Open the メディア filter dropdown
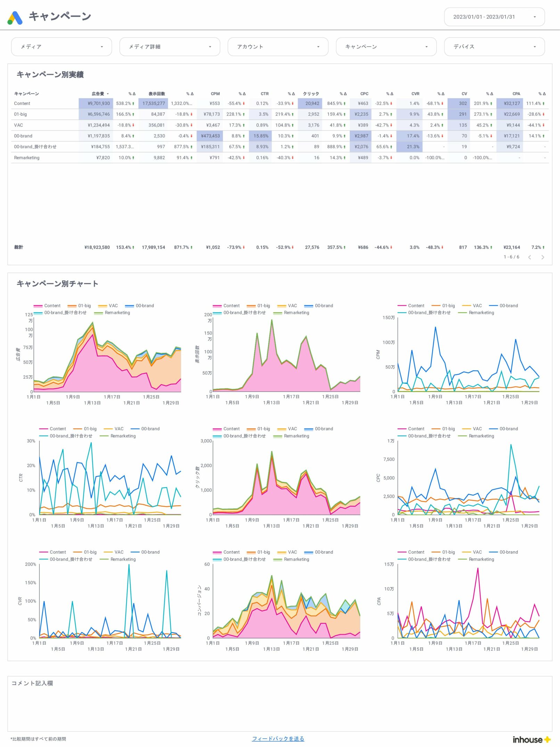This screenshot has width=560, height=747. tap(61, 47)
